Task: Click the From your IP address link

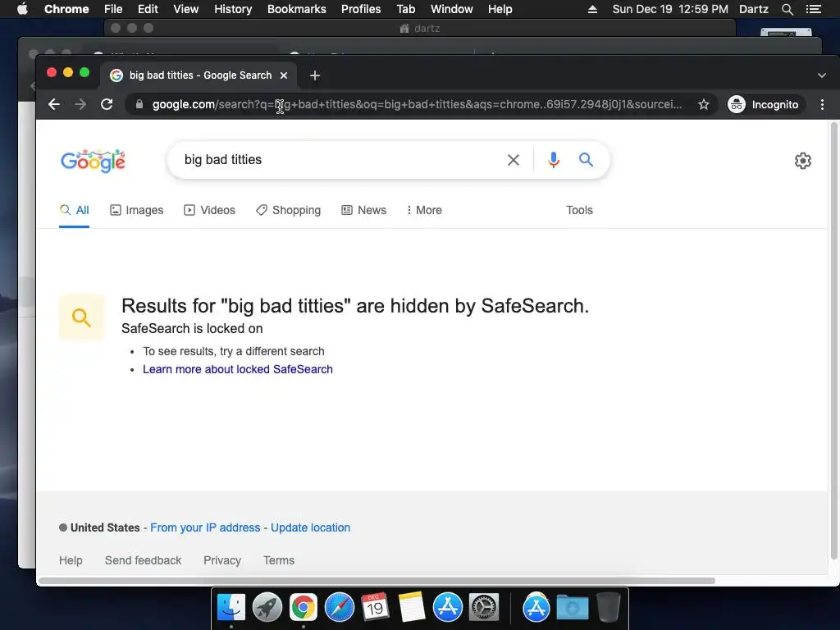Action: click(x=205, y=527)
